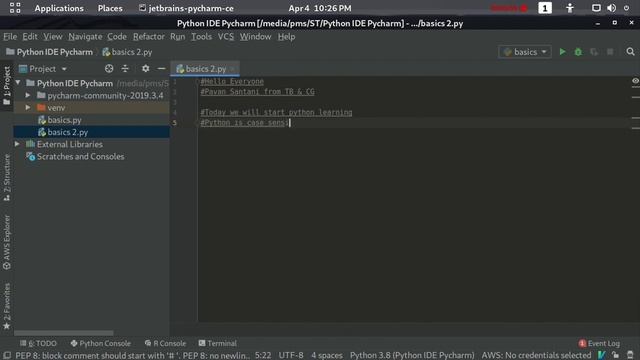Screen dimensions: 640x360
Task: Place cursor on line 1 Hello Everyone comment
Action: click(232, 81)
